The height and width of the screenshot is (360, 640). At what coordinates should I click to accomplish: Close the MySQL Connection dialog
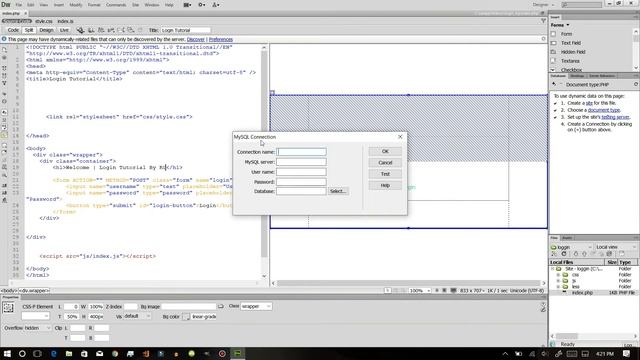click(x=400, y=137)
